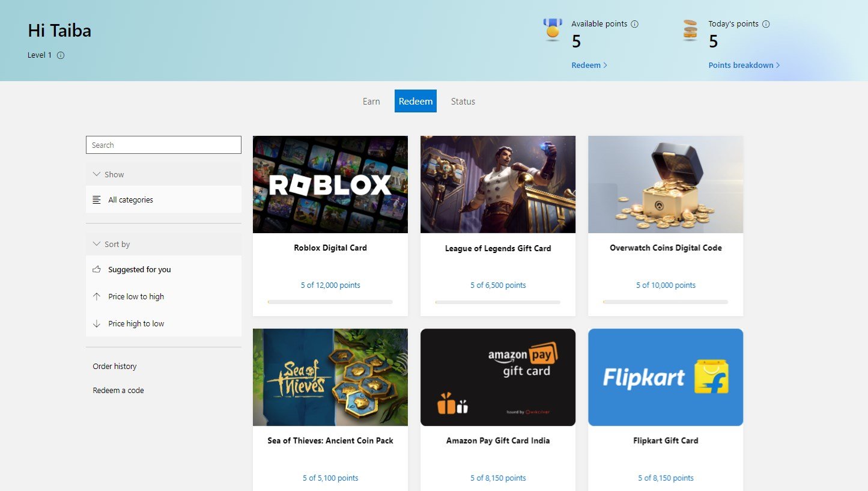Click the info icon beside Level 1
The height and width of the screenshot is (491, 868).
59,55
